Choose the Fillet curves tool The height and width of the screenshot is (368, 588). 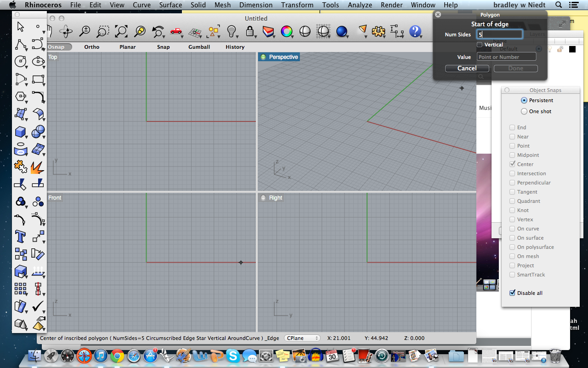[38, 97]
